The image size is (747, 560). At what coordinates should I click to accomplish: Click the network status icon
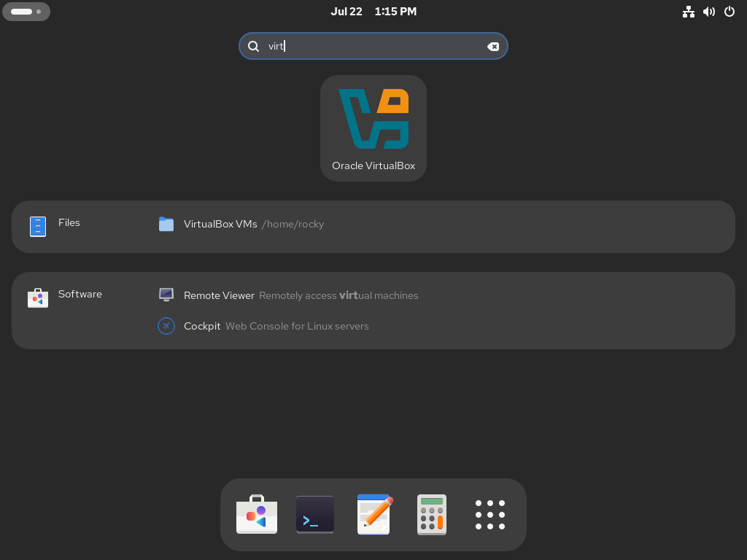tap(689, 12)
